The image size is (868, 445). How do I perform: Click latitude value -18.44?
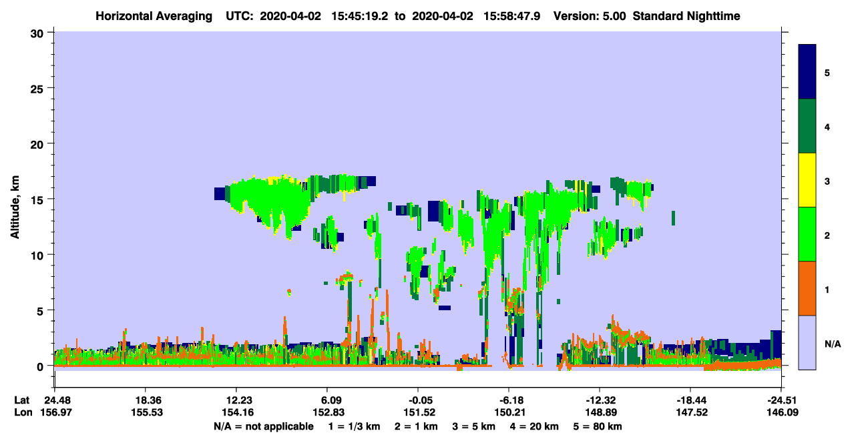[x=690, y=400]
